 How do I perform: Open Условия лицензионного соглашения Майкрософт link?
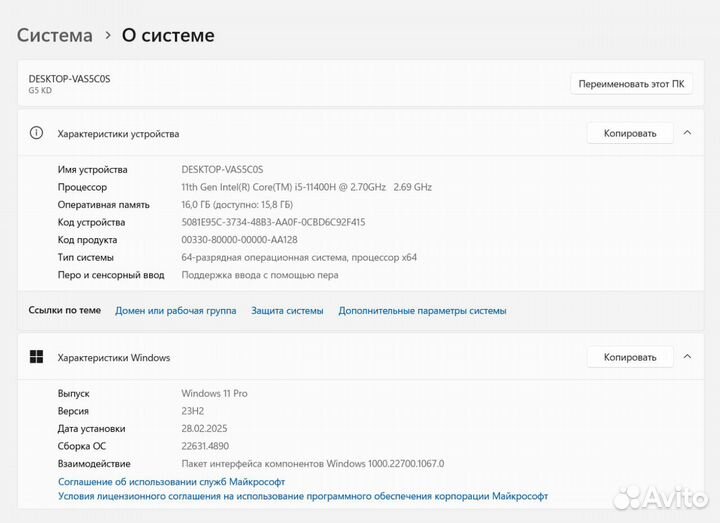[303, 496]
